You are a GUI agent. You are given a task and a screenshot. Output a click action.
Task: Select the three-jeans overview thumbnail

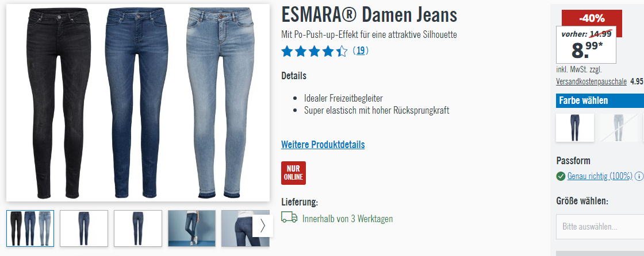point(30,228)
